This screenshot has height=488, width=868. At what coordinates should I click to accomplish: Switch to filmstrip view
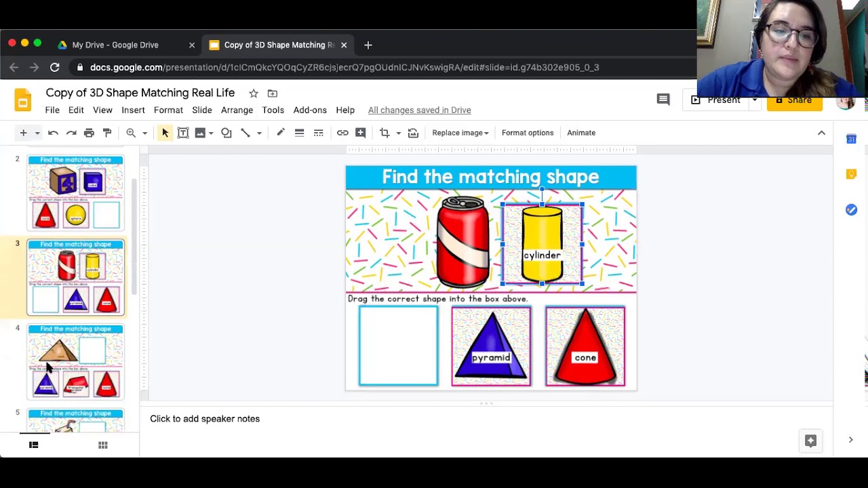pos(33,445)
